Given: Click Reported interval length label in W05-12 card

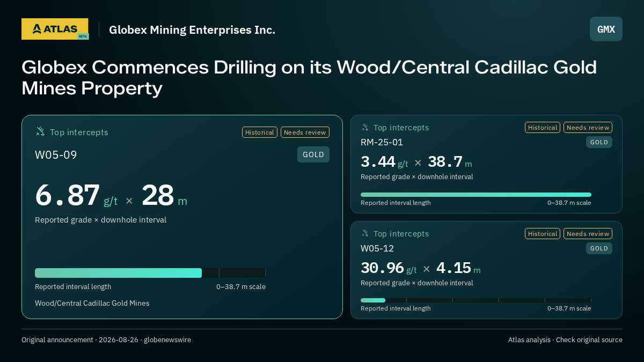Looking at the screenshot, I should pyautogui.click(x=396, y=308).
